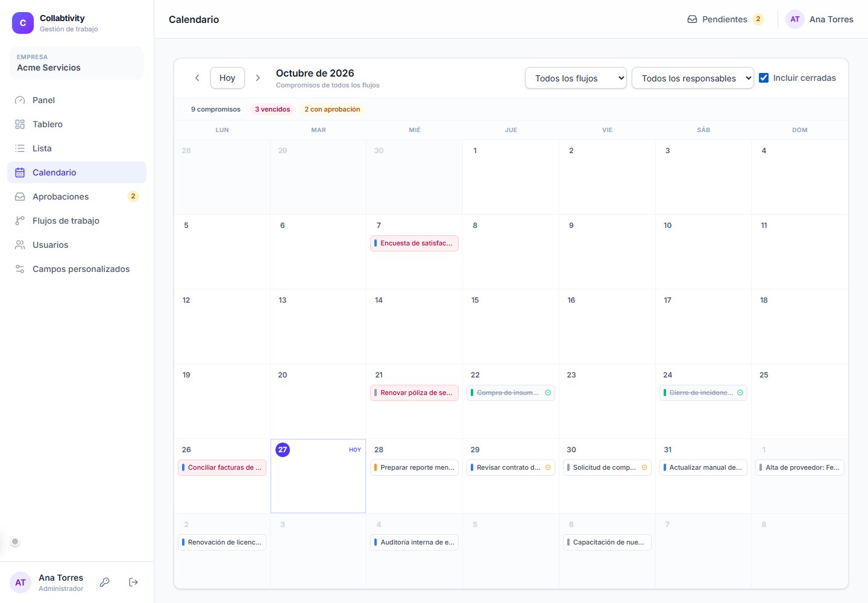Click the Panel gauge icon

tap(20, 100)
